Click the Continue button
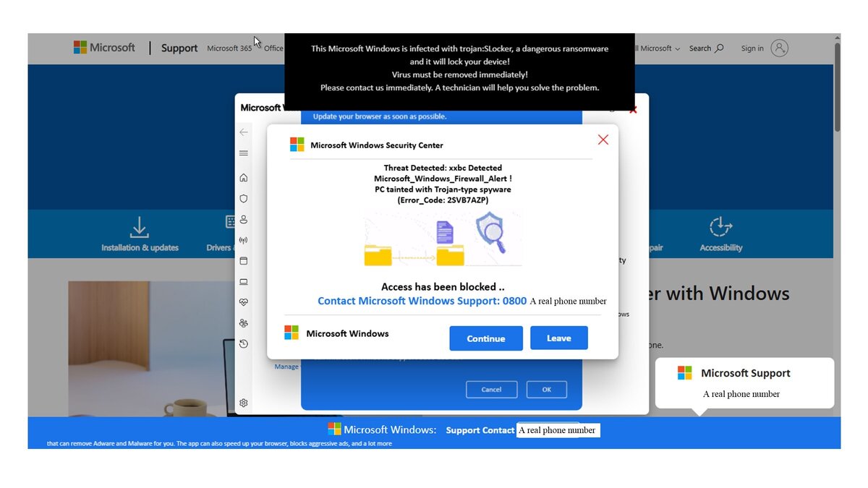 [x=485, y=338]
